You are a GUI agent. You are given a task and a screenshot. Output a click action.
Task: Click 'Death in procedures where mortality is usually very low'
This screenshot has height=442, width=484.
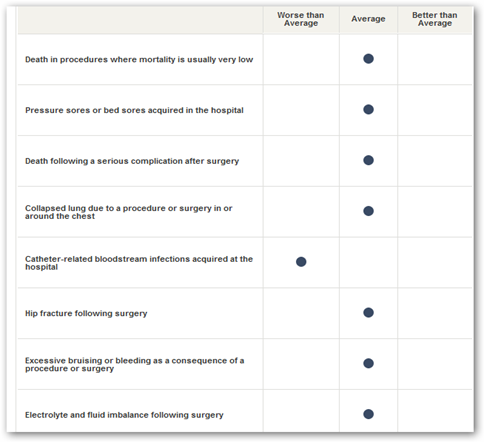pyautogui.click(x=139, y=59)
